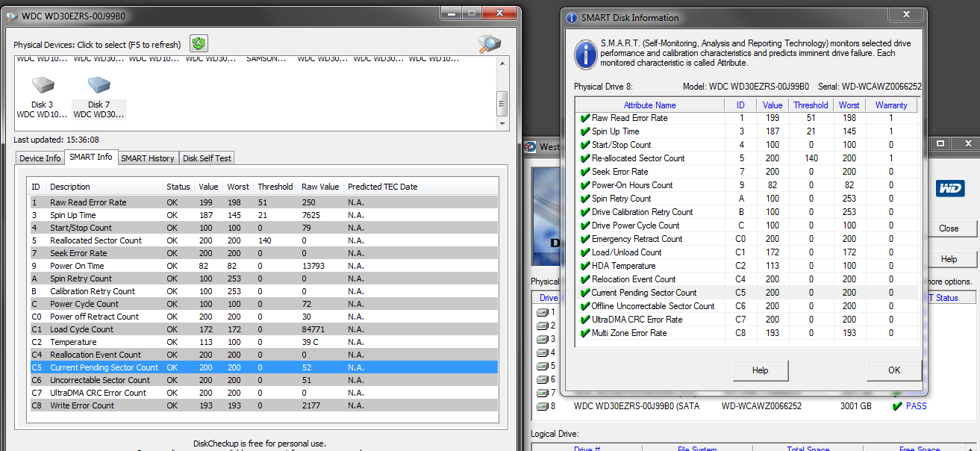The width and height of the screenshot is (980, 451).
Task: Select the Current Pending Sector Count row in DiskCheckup
Action: click(x=263, y=367)
